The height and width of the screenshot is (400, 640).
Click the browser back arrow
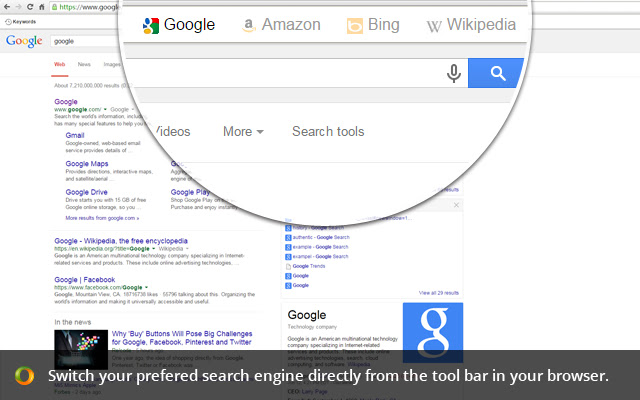[x=6, y=6]
